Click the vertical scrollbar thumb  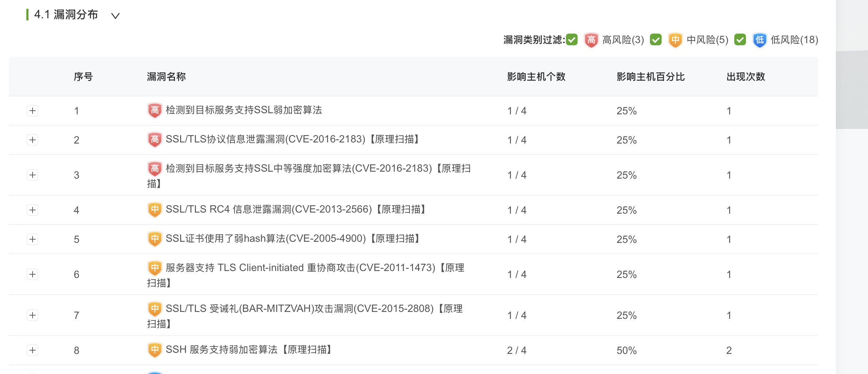coord(852,89)
